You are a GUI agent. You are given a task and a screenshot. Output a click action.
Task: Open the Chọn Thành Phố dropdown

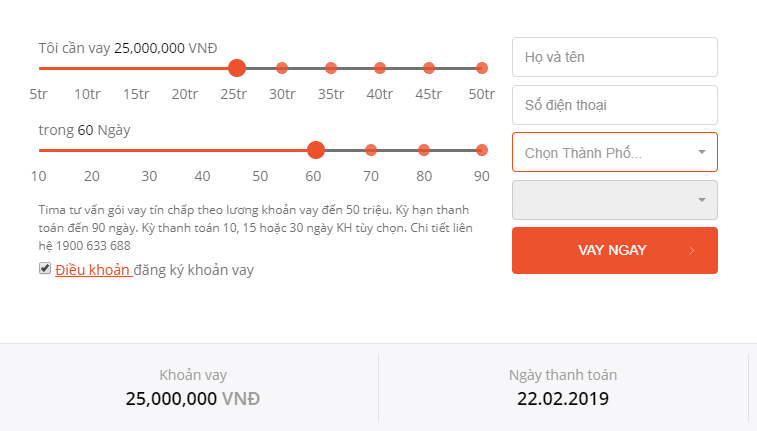point(615,152)
